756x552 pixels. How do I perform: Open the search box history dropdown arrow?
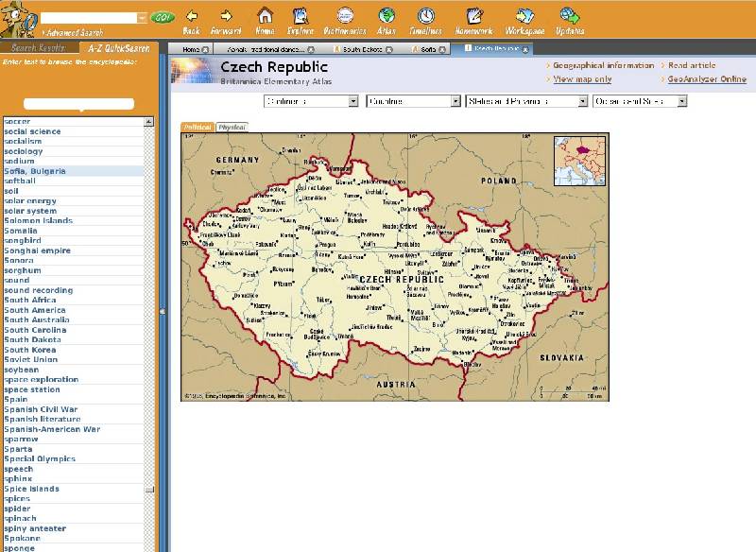click(142, 18)
